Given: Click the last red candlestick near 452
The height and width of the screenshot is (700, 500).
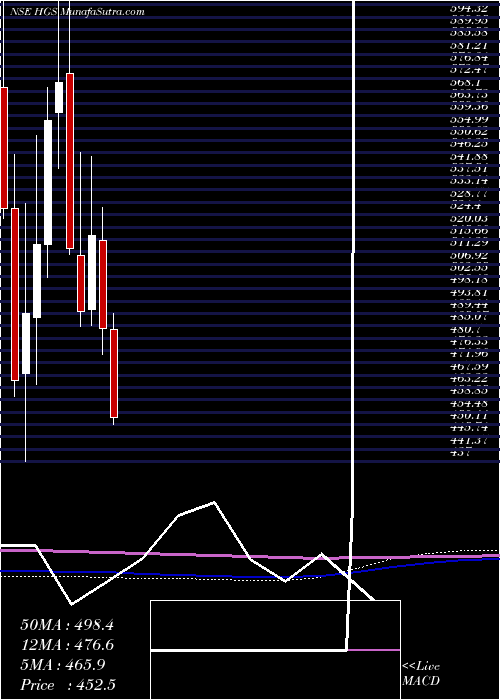Looking at the screenshot, I should click(x=114, y=373).
